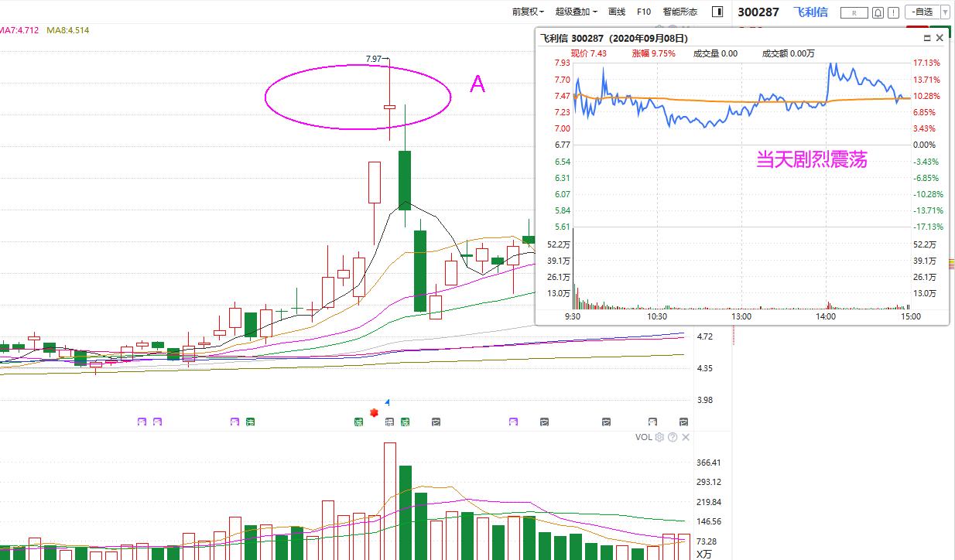
Task: Click the VOL indicator name
Action: click(x=643, y=437)
